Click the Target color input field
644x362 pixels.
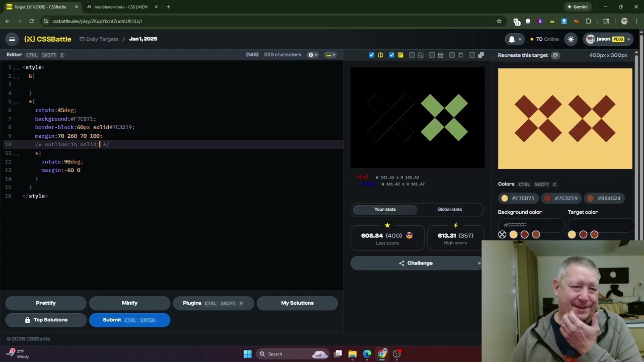coord(600,225)
